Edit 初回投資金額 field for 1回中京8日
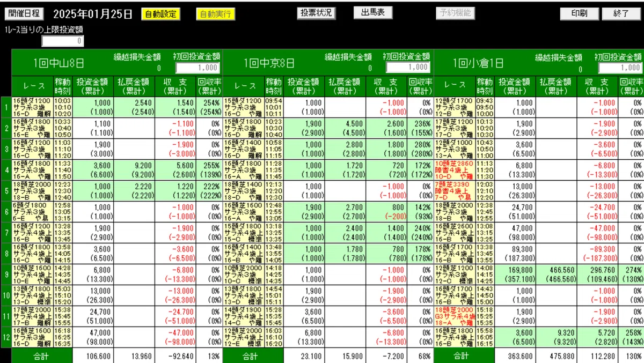This screenshot has height=363, width=644. tap(408, 68)
